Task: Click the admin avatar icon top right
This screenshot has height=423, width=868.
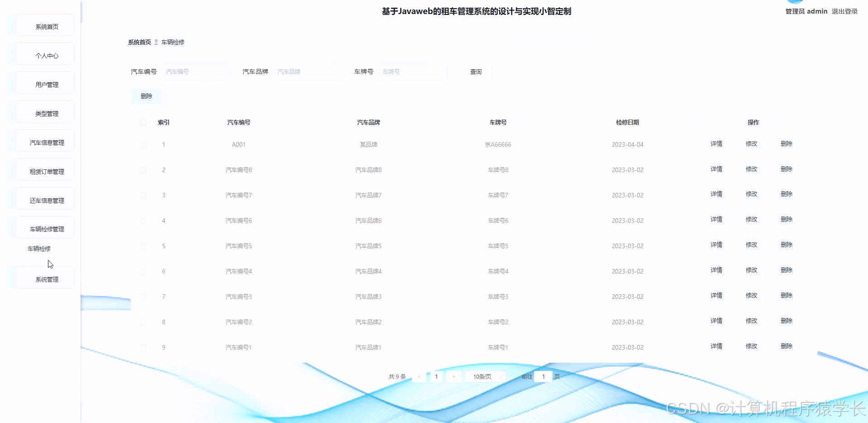Action: coord(794,2)
